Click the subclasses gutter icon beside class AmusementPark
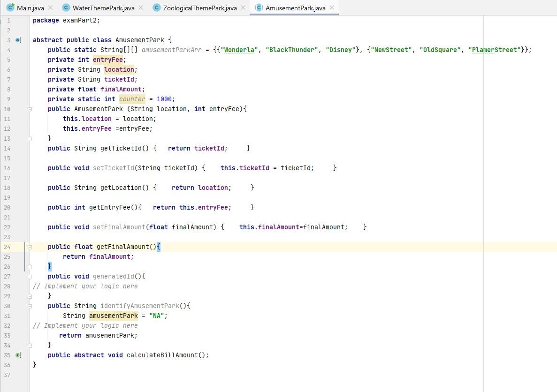 [x=18, y=40]
